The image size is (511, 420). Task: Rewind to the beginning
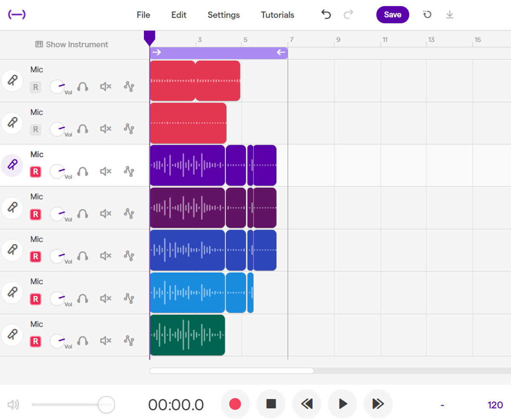pos(307,404)
